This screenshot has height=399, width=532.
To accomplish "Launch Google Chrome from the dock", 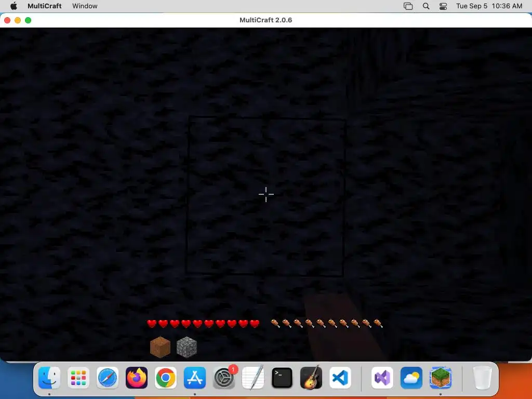I will [166, 378].
